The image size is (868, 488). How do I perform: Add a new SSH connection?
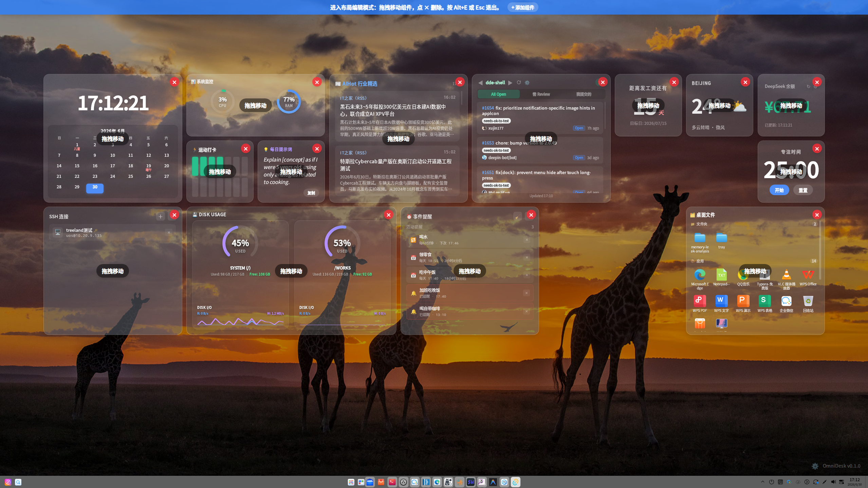pyautogui.click(x=161, y=217)
